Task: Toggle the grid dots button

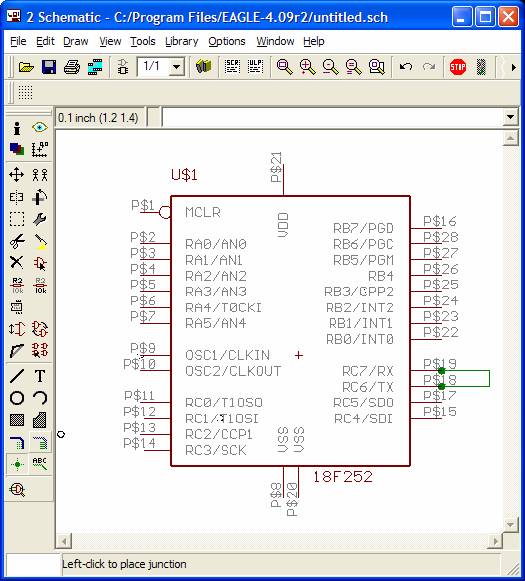Action: point(25,92)
